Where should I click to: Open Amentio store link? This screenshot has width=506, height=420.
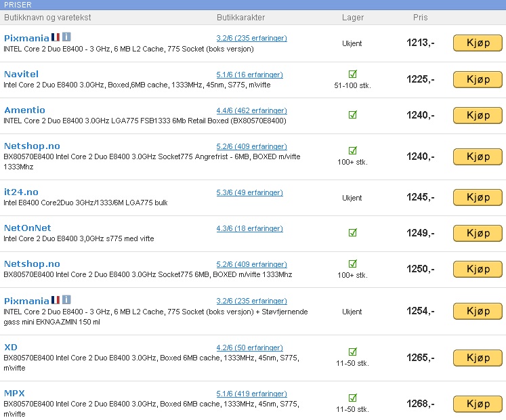pos(24,110)
